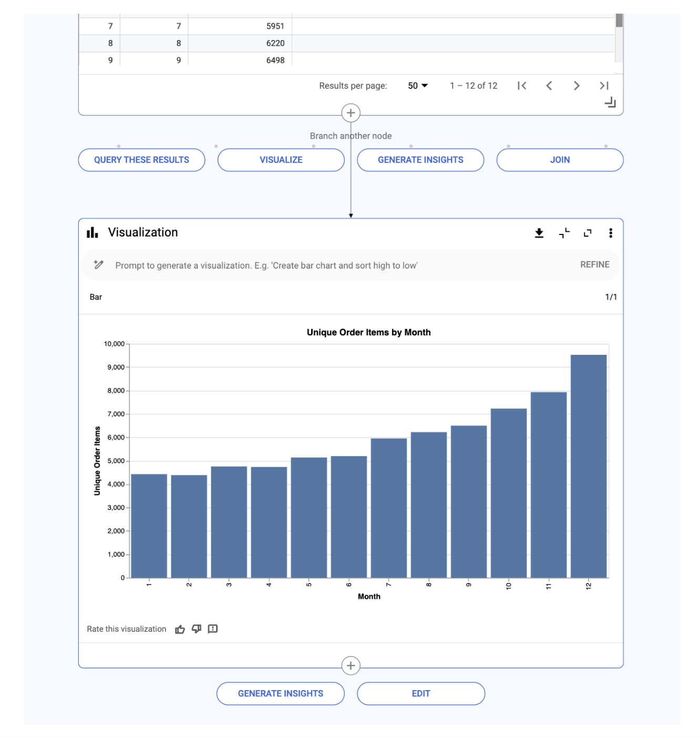Click the visualization prompt input field

336,265
